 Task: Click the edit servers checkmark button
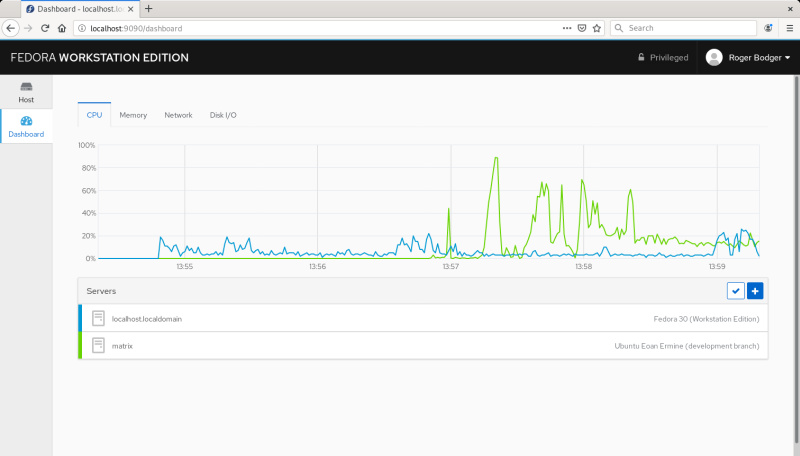[x=736, y=290]
